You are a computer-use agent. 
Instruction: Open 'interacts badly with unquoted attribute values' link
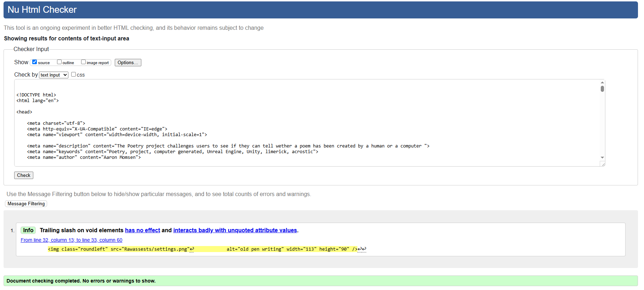point(235,230)
